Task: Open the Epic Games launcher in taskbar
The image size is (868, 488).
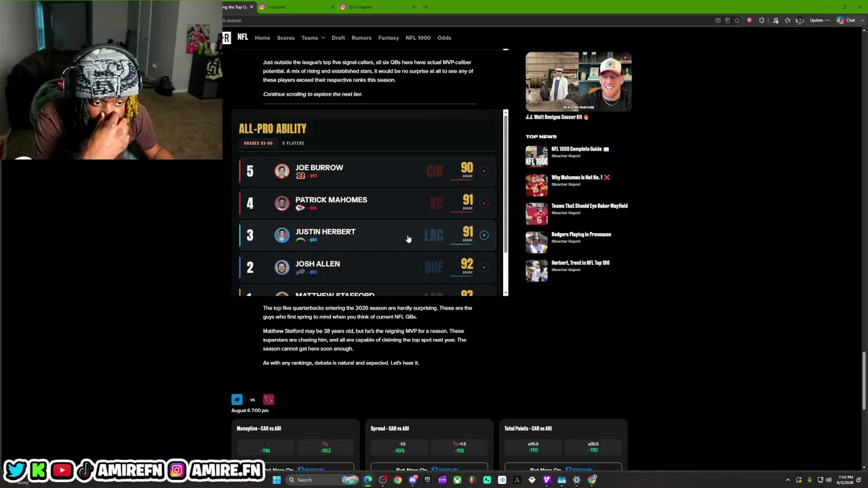Action: [427, 480]
